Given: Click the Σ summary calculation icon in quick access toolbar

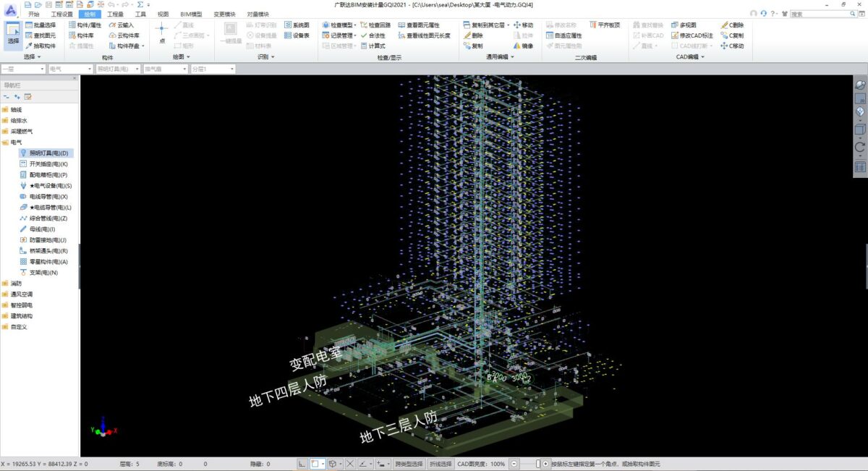Looking at the screenshot, I should tap(140, 4).
